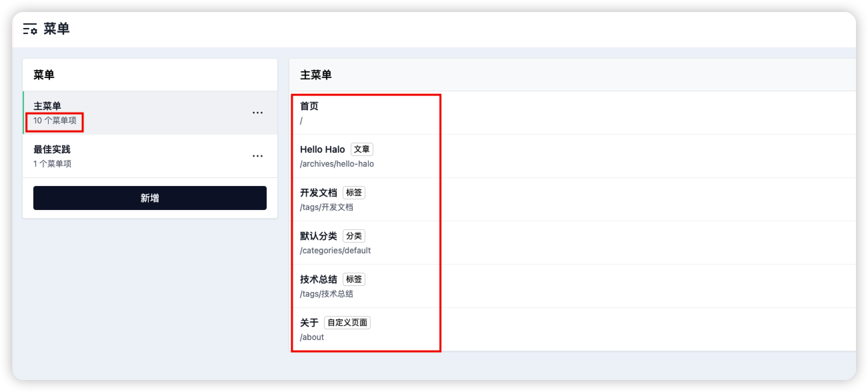Screen dimensions: 868x392
Task: Click the 关于 menu item
Action: [309, 323]
